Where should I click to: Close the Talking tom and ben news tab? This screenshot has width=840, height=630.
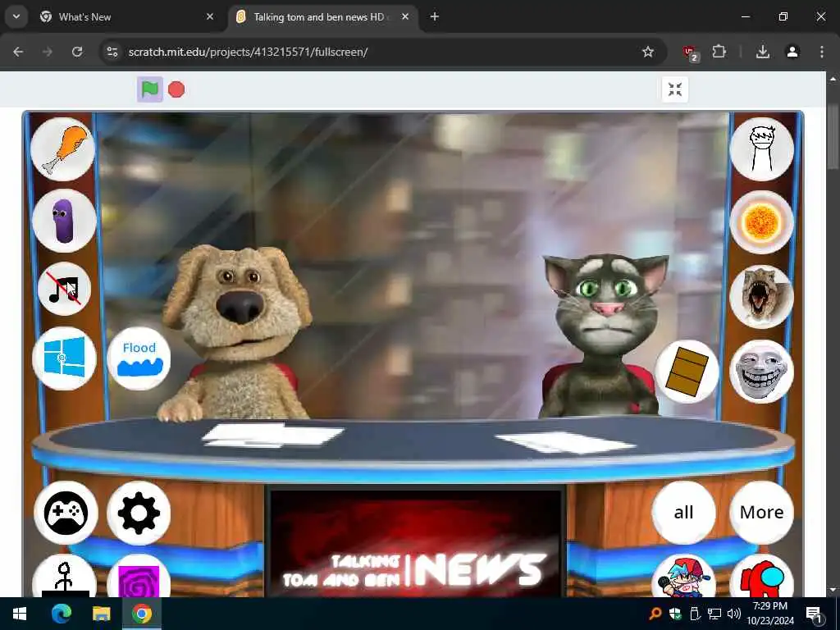click(x=405, y=17)
